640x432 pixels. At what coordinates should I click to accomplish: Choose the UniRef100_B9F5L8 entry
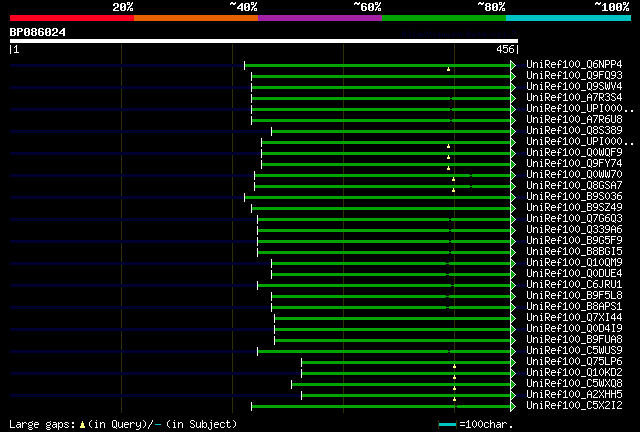[x=574, y=296]
